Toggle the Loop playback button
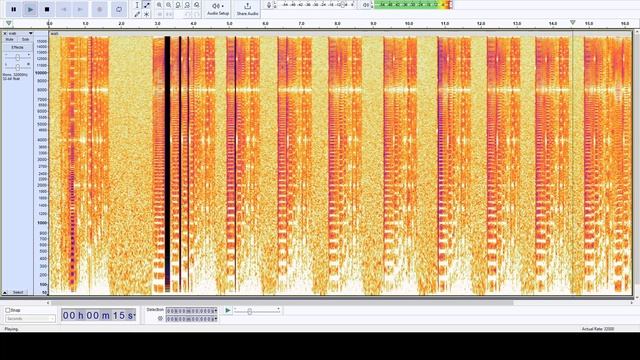The height and width of the screenshot is (360, 640). pos(119,9)
